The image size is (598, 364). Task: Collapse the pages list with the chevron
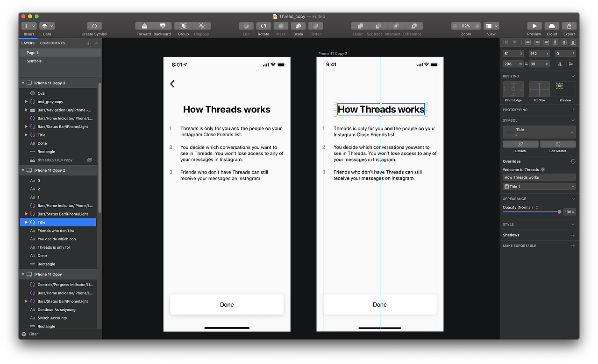96,43
